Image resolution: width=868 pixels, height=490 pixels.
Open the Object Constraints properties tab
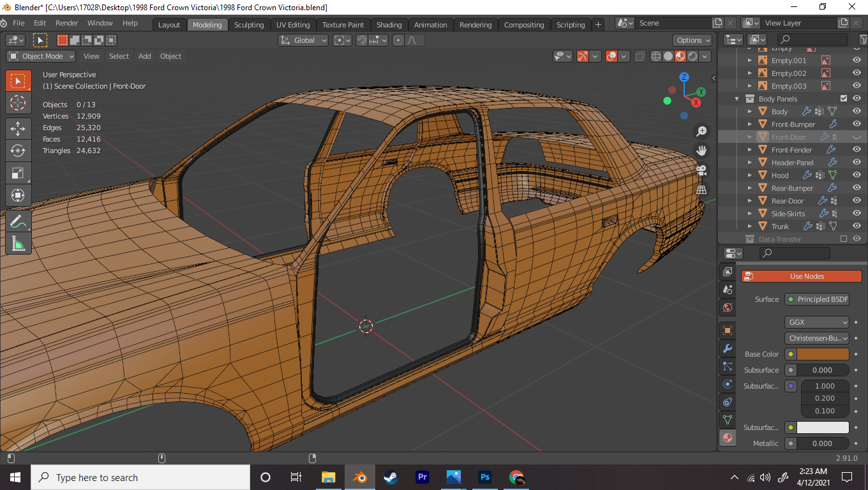727,403
